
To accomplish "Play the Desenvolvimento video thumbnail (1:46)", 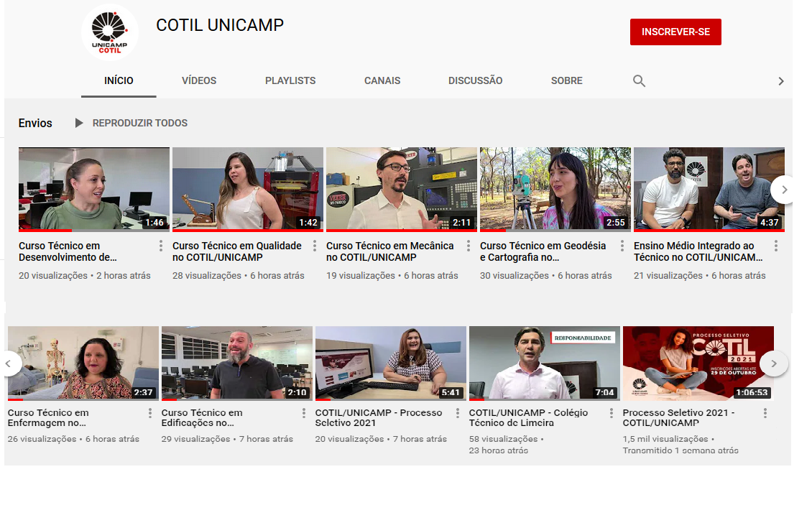I will click(x=93, y=189).
